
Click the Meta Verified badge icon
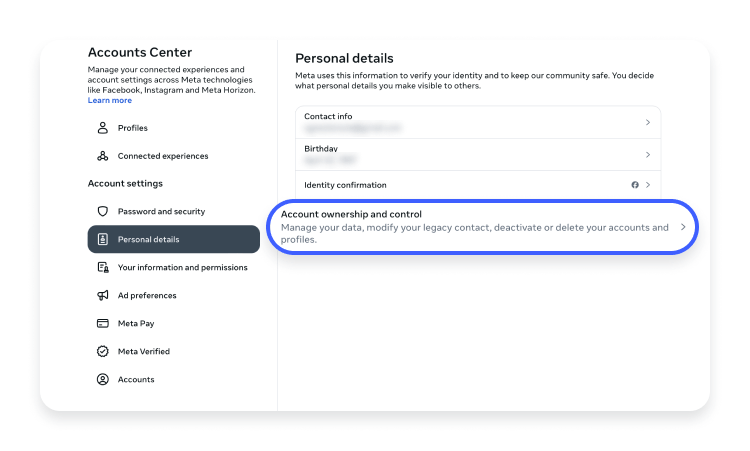pyautogui.click(x=102, y=351)
